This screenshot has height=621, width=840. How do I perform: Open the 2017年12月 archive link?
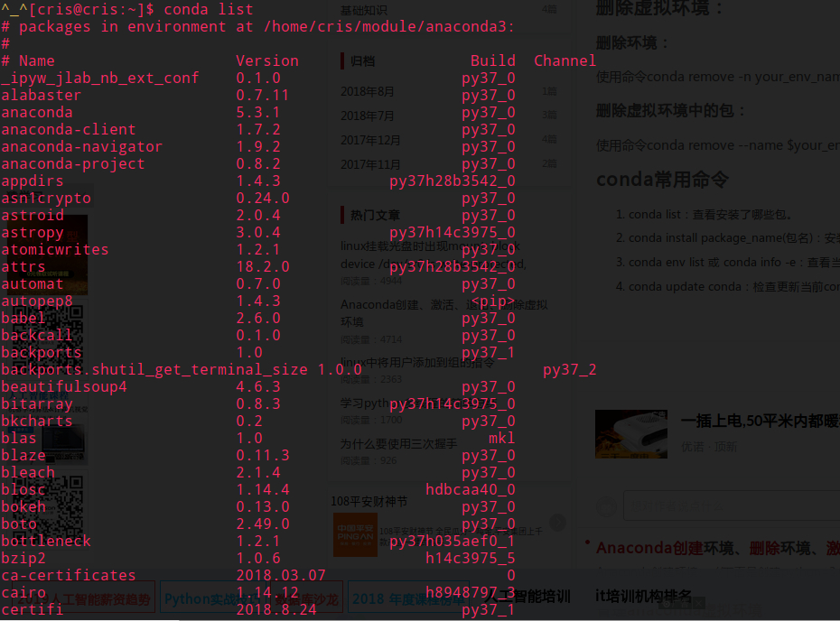pyautogui.click(x=370, y=140)
